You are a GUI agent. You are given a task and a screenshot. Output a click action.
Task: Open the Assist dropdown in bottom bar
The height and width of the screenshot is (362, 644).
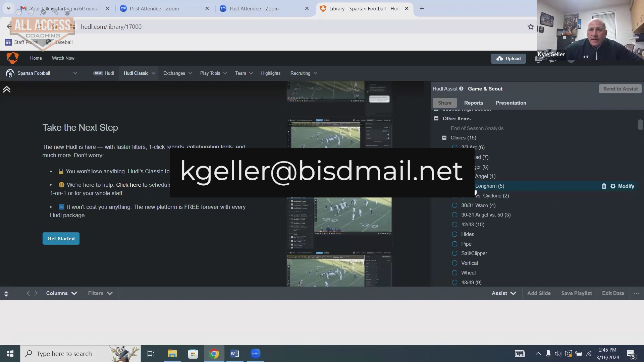[x=504, y=293]
